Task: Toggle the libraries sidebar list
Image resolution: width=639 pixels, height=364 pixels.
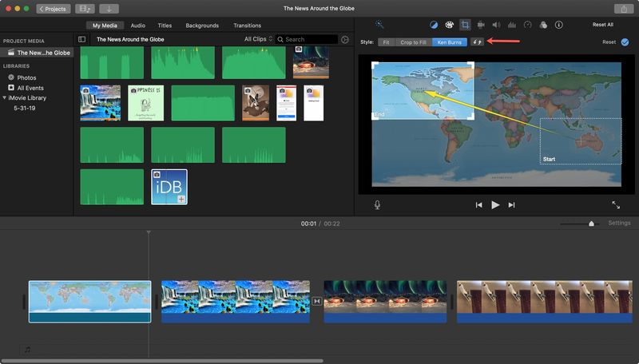Action: [82, 39]
